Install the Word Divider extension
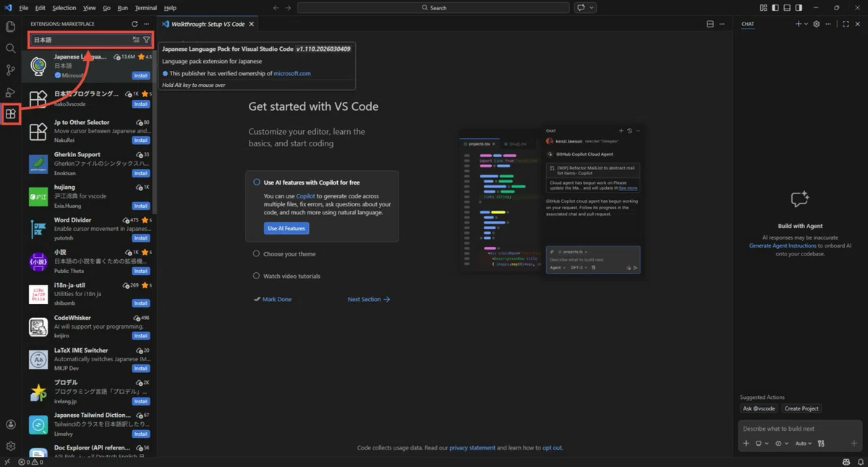The width and height of the screenshot is (868, 467). click(141, 238)
